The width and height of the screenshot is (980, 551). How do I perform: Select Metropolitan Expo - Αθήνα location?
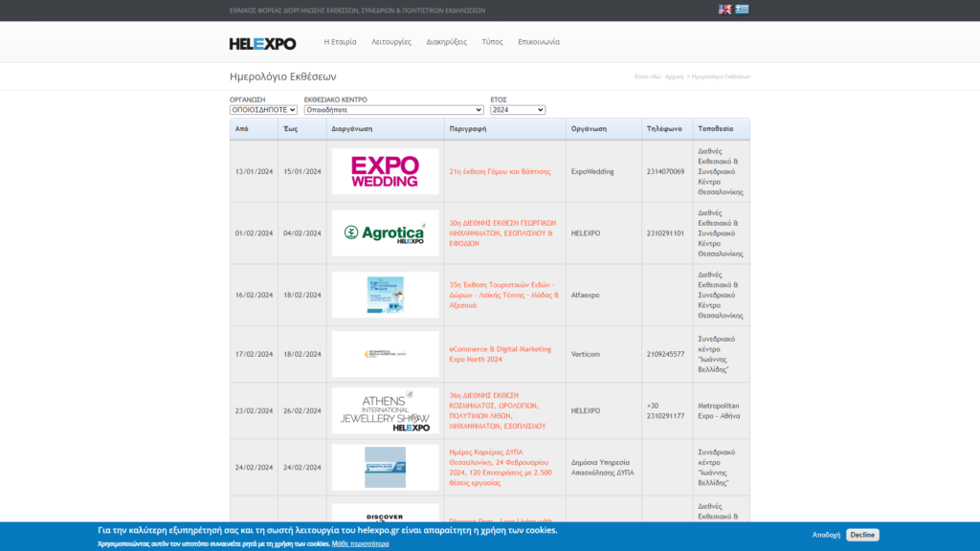click(719, 410)
